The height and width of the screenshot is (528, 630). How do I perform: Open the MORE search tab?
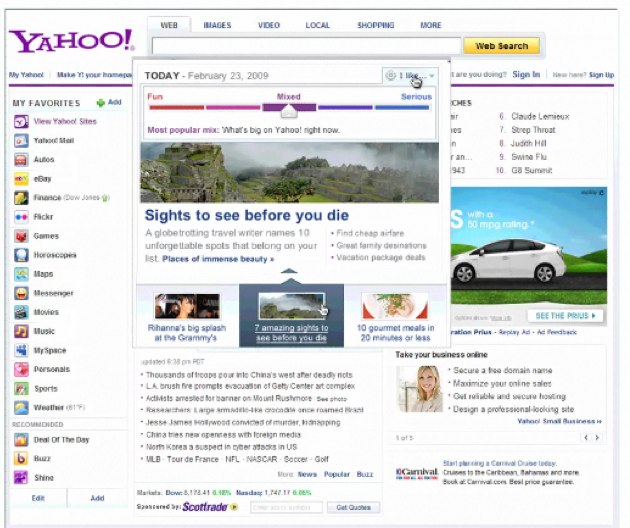pos(431,25)
